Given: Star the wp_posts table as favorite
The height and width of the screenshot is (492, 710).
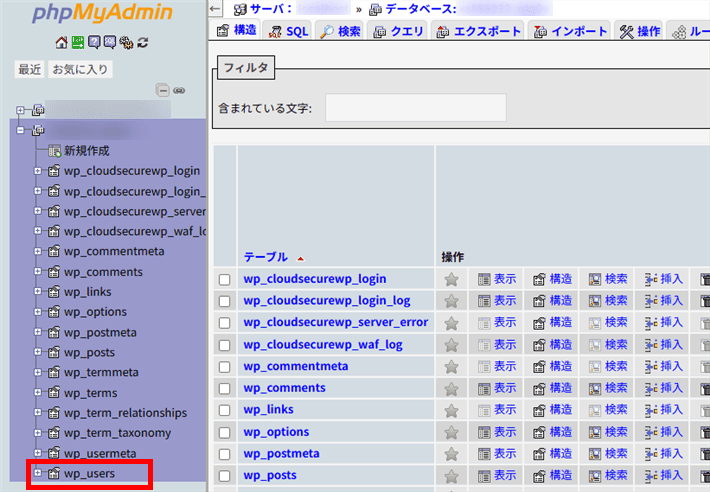Looking at the screenshot, I should click(x=451, y=476).
